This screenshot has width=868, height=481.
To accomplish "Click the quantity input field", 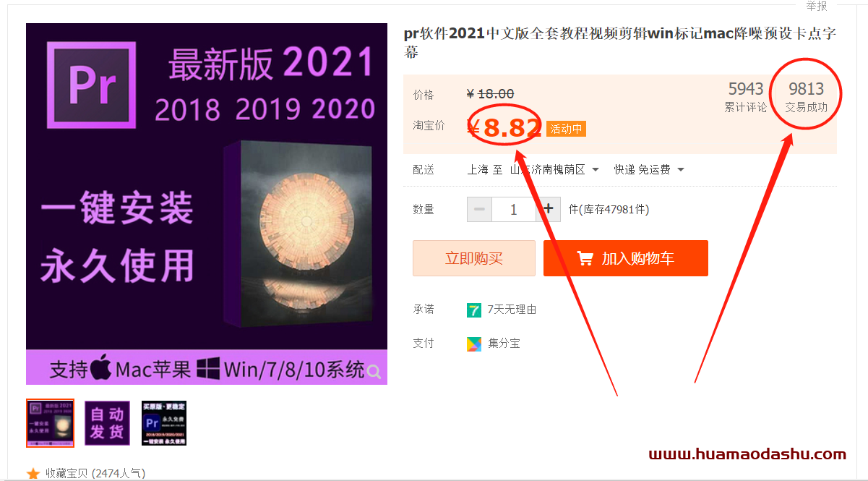I will pyautogui.click(x=514, y=210).
